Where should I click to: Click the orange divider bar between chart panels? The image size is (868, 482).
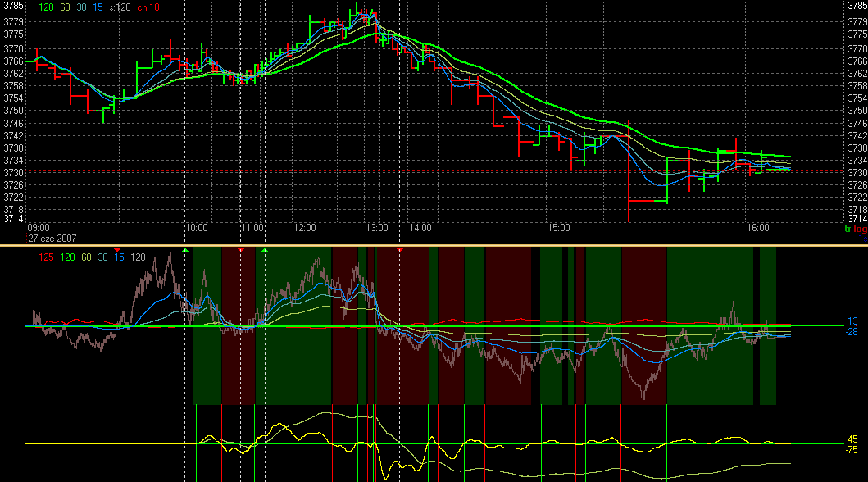(434, 245)
